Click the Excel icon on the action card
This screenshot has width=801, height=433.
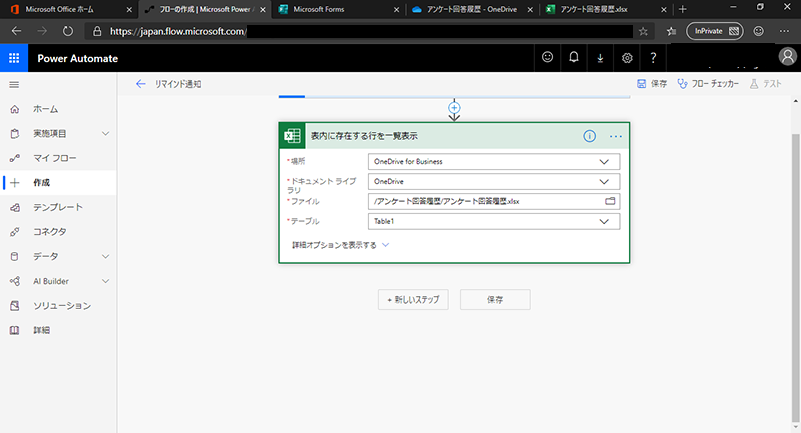point(292,136)
